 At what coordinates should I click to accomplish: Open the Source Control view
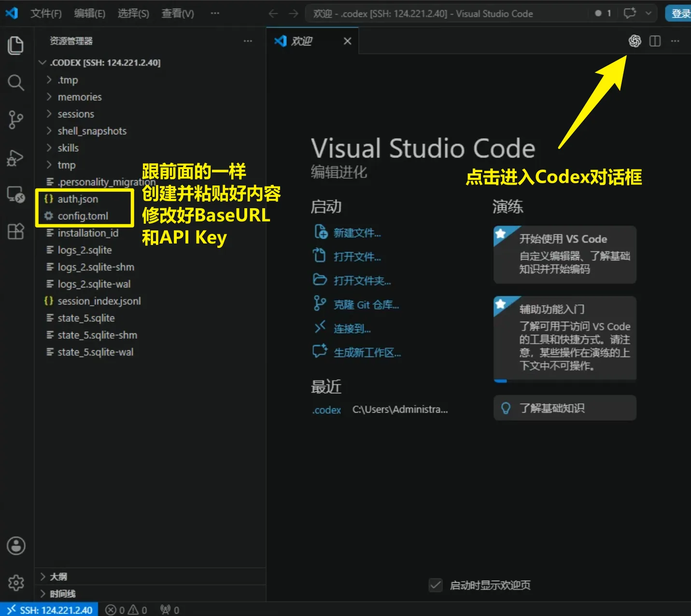coord(16,120)
